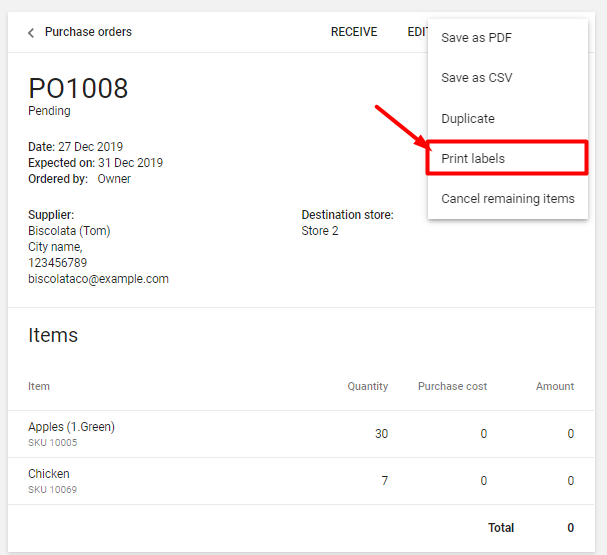Click quantity value 7 for Chicken

pyautogui.click(x=384, y=481)
